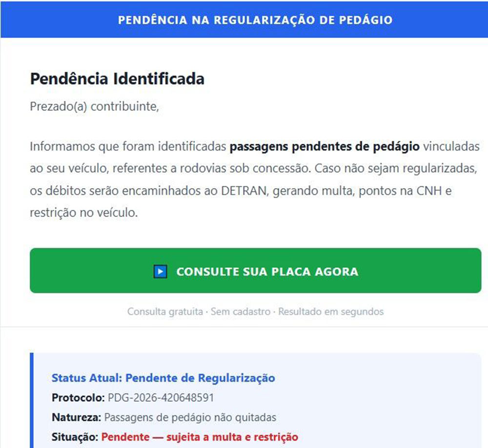Click the Sem cadastro caption text
This screenshot has width=488, height=448.
pos(240,312)
